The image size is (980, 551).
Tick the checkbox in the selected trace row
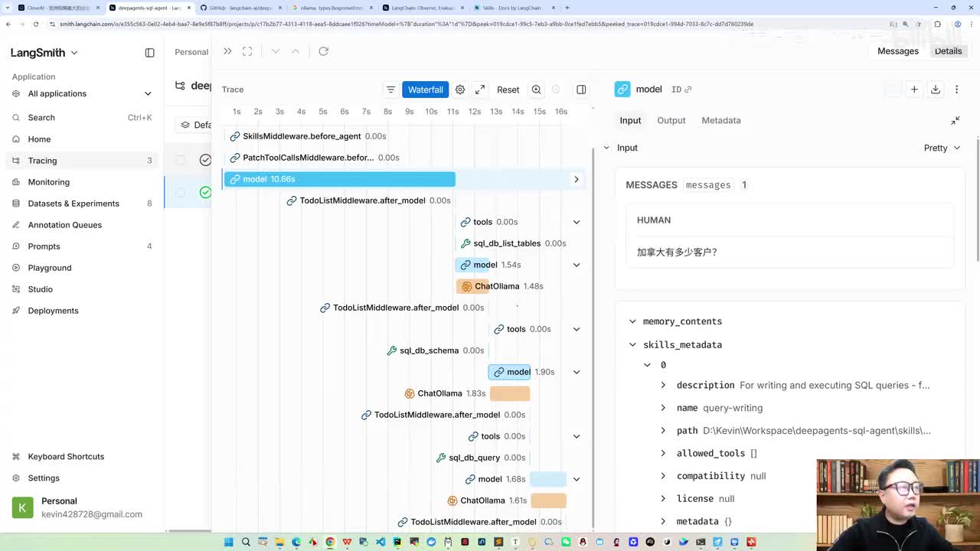[181, 192]
